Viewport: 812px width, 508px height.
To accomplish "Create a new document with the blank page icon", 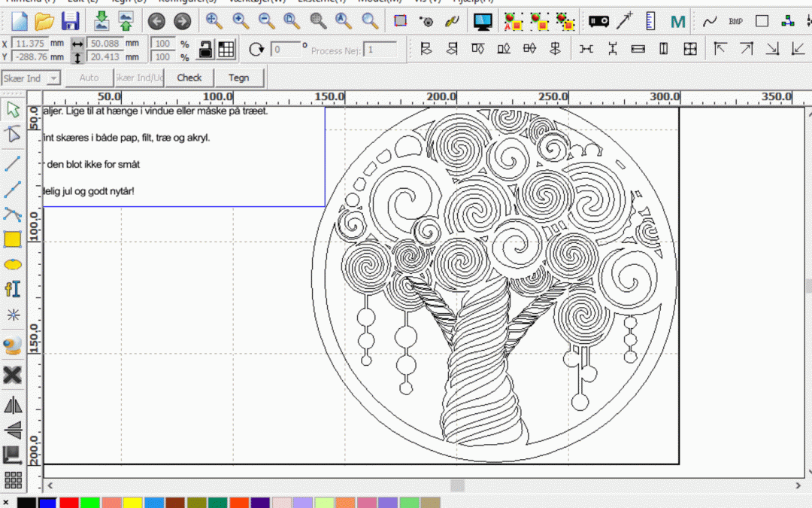I will [19, 21].
